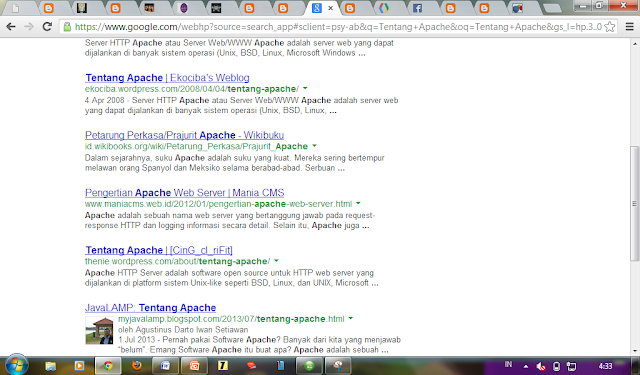This screenshot has width=640, height=375.
Task: Click the IN language indicator
Action: pyautogui.click(x=508, y=364)
